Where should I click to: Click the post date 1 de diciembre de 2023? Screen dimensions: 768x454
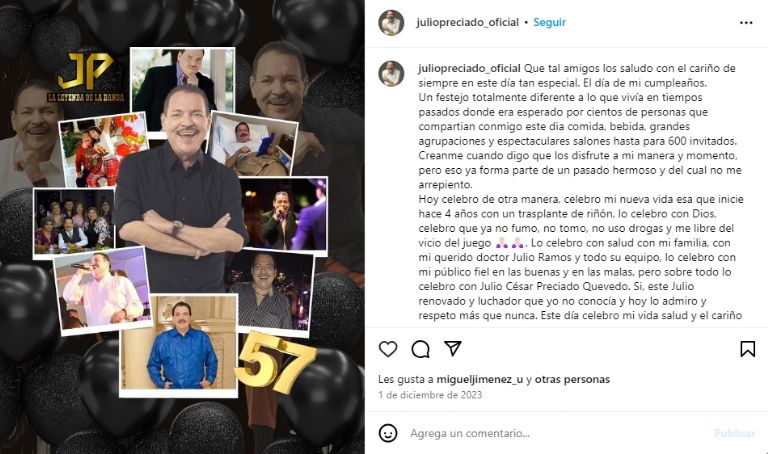pos(430,395)
